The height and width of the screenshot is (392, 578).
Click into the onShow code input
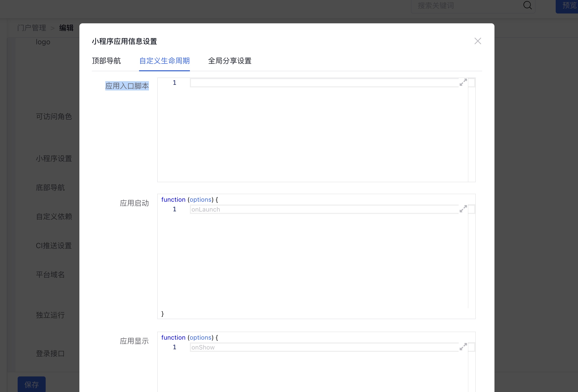(x=324, y=347)
